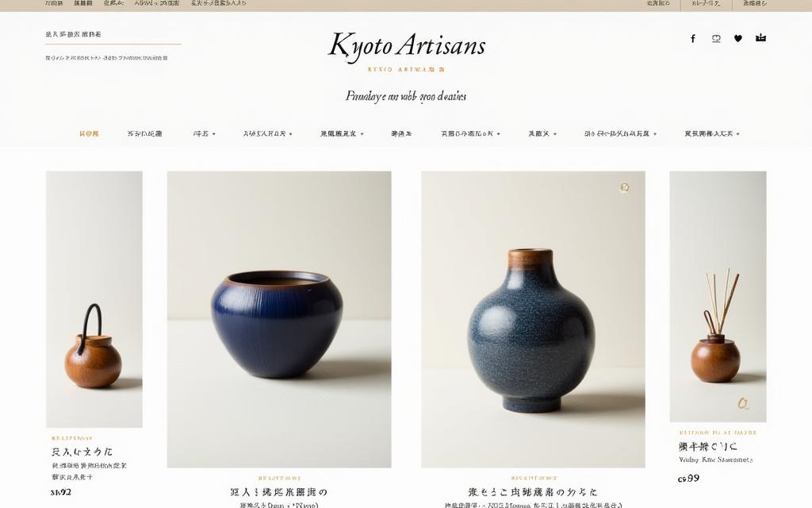Open the speckled blue vase product image
The image size is (812, 508).
[533, 319]
